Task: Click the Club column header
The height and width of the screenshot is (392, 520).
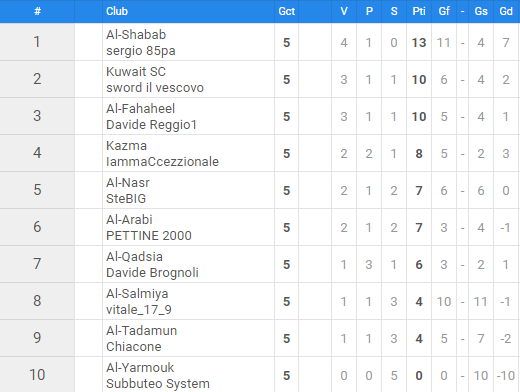Action: 117,11
